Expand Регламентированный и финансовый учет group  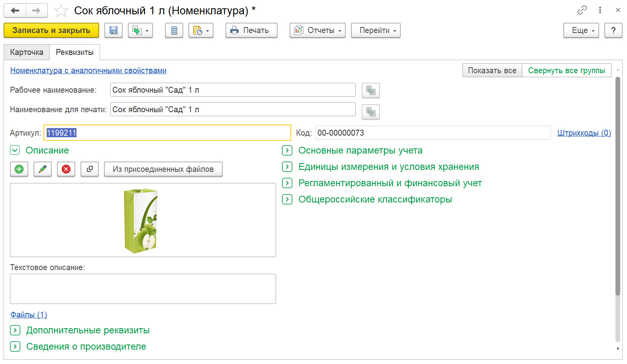tap(287, 183)
